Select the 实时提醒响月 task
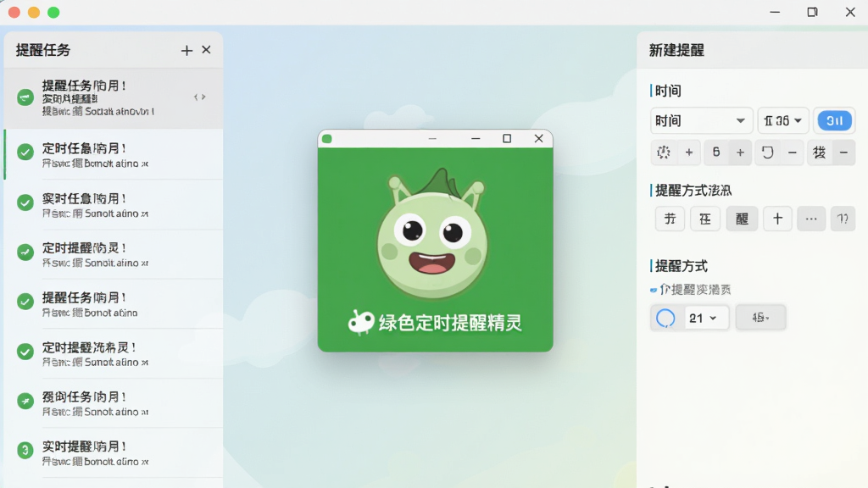The height and width of the screenshot is (488, 868). pyautogui.click(x=114, y=452)
